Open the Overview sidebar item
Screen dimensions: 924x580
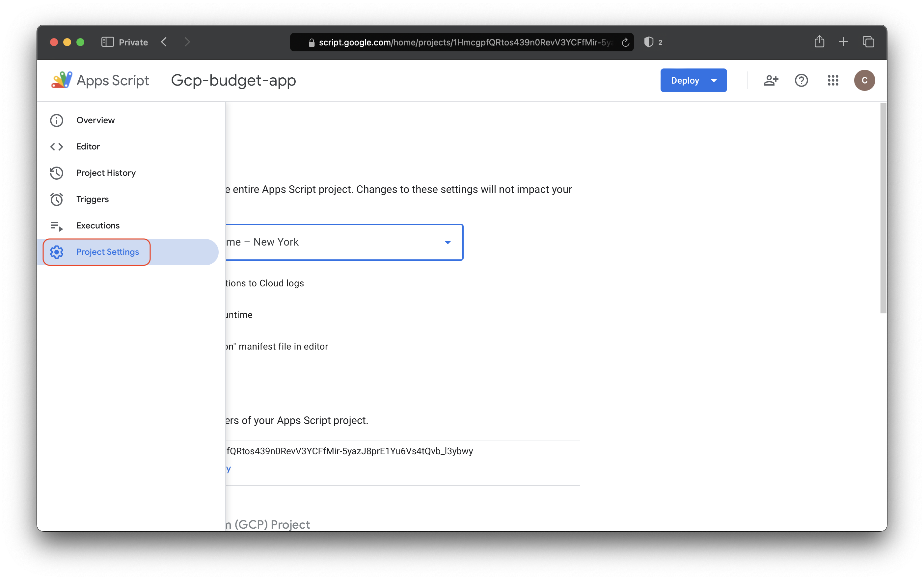click(x=95, y=120)
